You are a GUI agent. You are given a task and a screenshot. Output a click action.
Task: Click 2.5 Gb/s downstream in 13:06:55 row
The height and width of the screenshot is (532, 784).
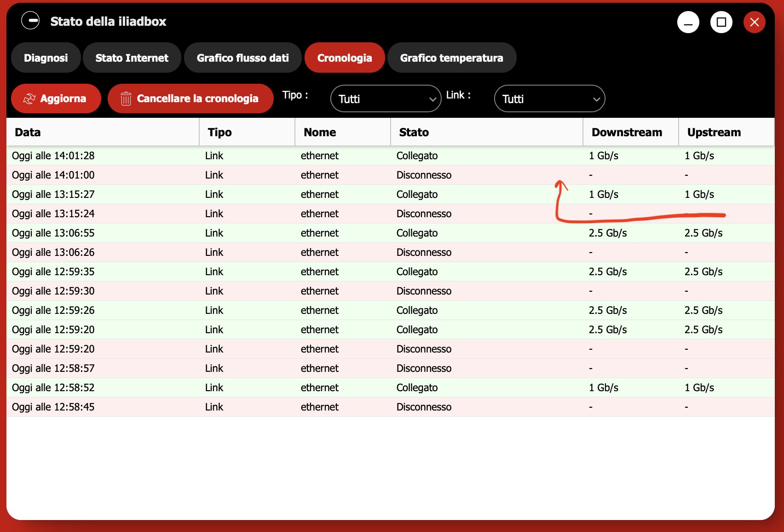pos(608,233)
